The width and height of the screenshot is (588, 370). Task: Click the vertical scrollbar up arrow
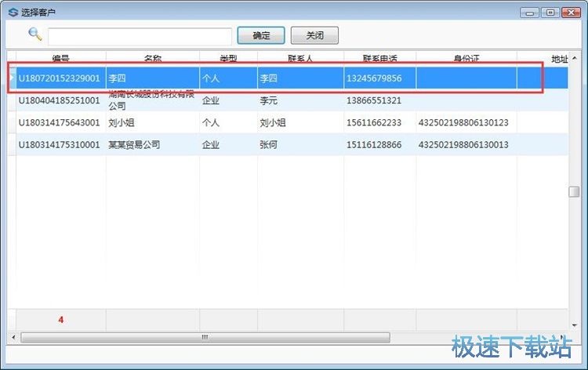(x=574, y=58)
